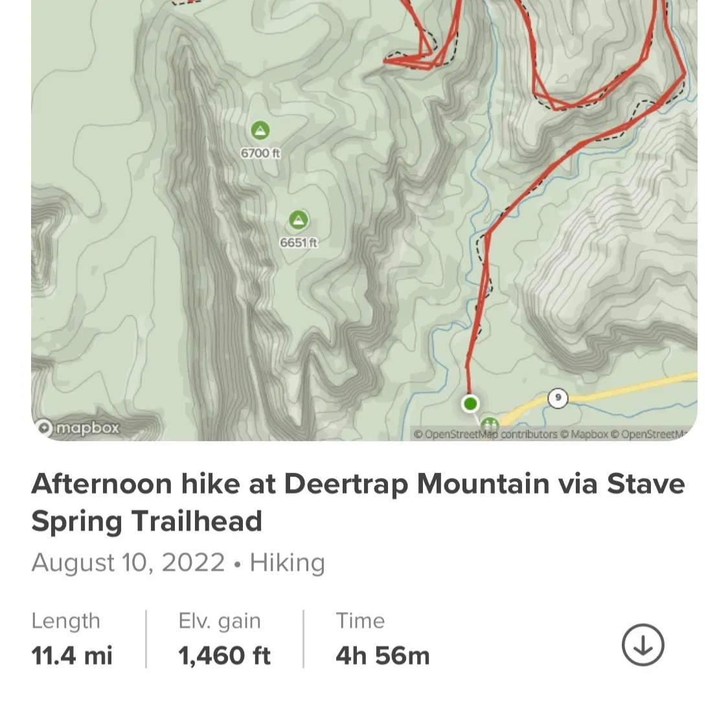Click the 6700 ft elevation label
The height and width of the screenshot is (728, 728).
pos(260,154)
